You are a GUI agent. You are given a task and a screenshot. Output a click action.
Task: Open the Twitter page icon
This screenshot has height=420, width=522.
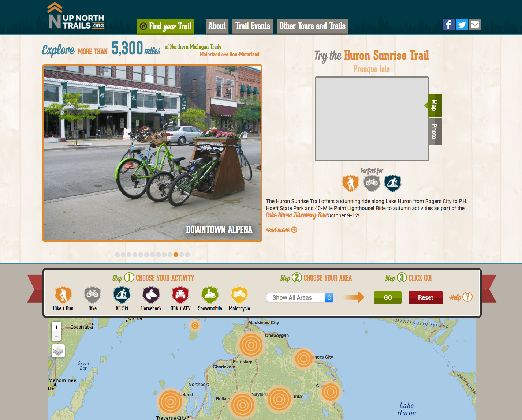click(x=462, y=25)
